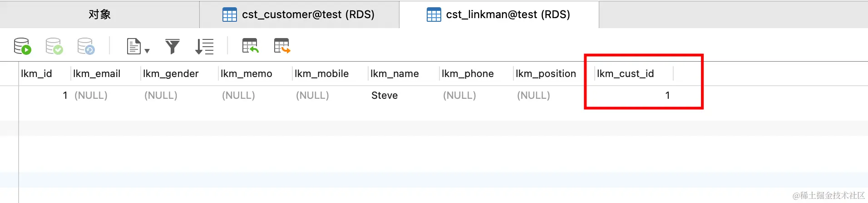
Task: Click the filter funnel icon
Action: (x=173, y=46)
